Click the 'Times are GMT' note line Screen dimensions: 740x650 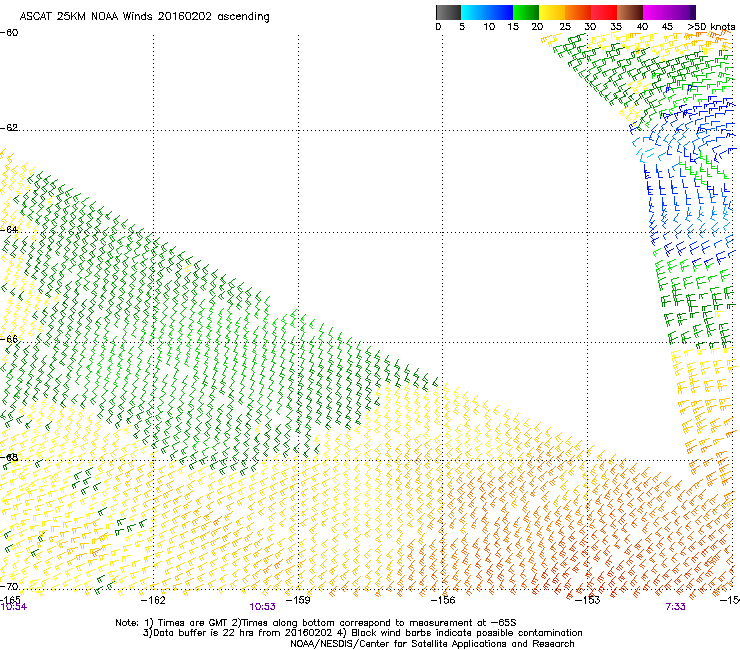tap(316, 623)
